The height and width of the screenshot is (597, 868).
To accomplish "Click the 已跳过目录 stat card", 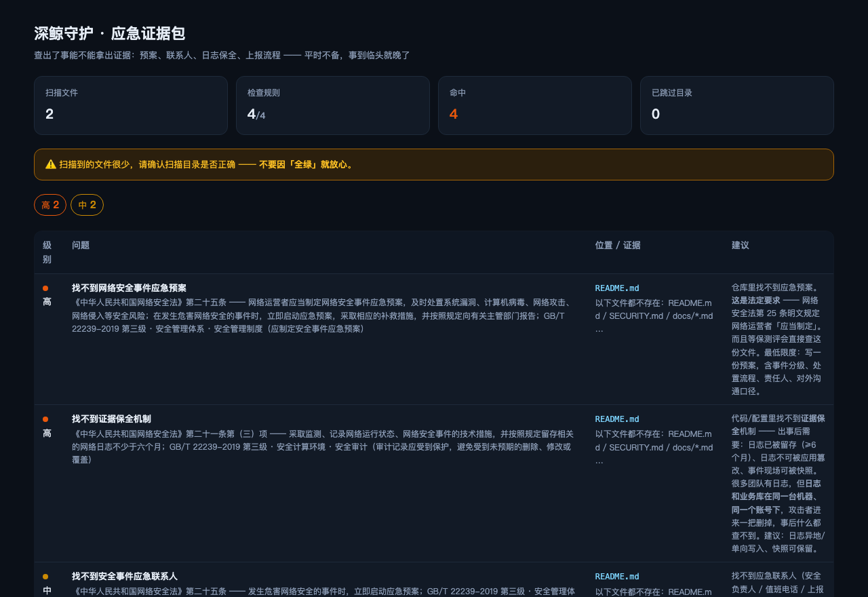I will [x=737, y=105].
